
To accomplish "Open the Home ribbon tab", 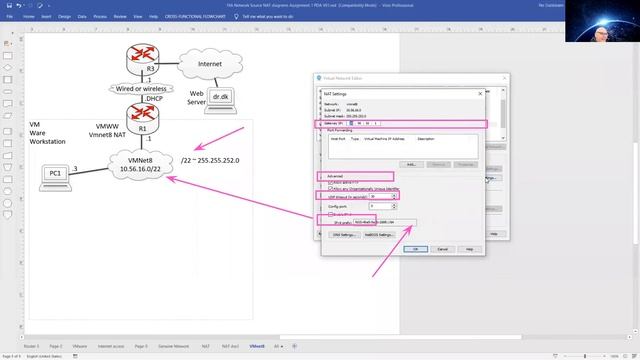I will [29, 17].
